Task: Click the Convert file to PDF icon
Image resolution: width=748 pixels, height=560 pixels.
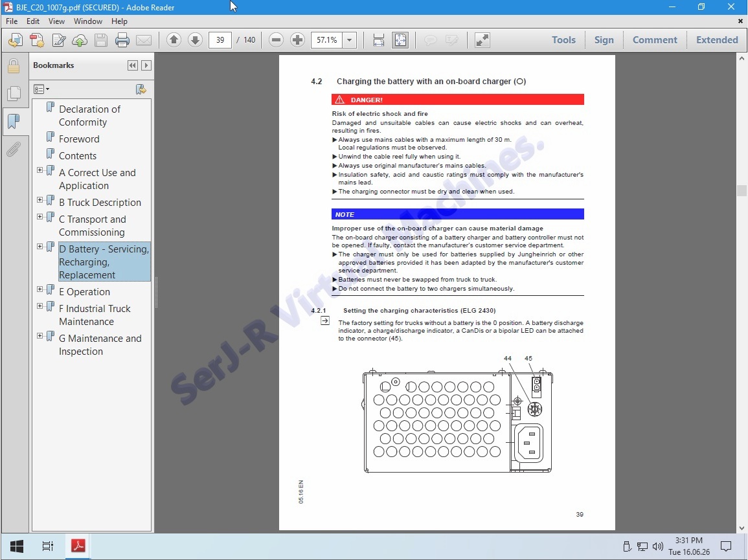Action: point(37,40)
